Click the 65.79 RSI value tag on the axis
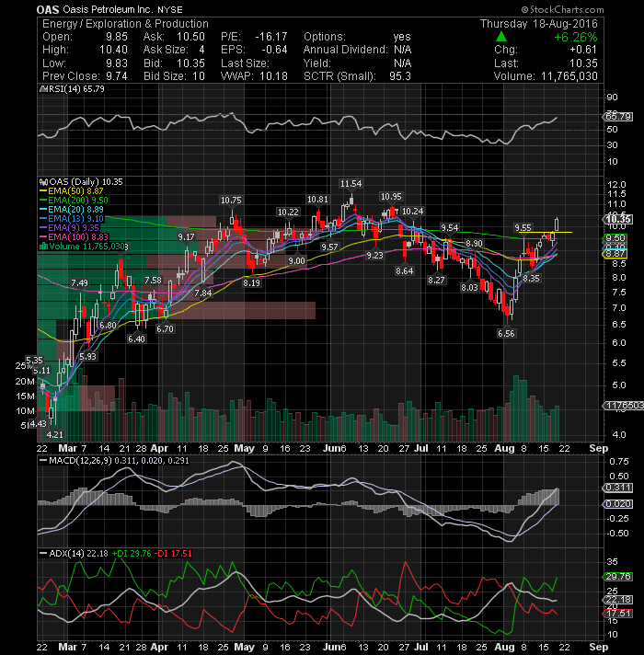Image resolution: width=644 pixels, height=655 pixels. tap(618, 117)
